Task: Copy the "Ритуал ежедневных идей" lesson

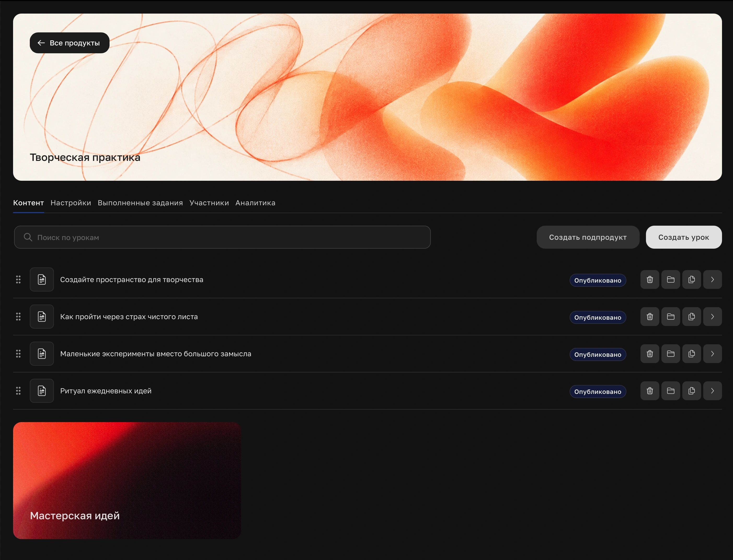Action: 692,390
